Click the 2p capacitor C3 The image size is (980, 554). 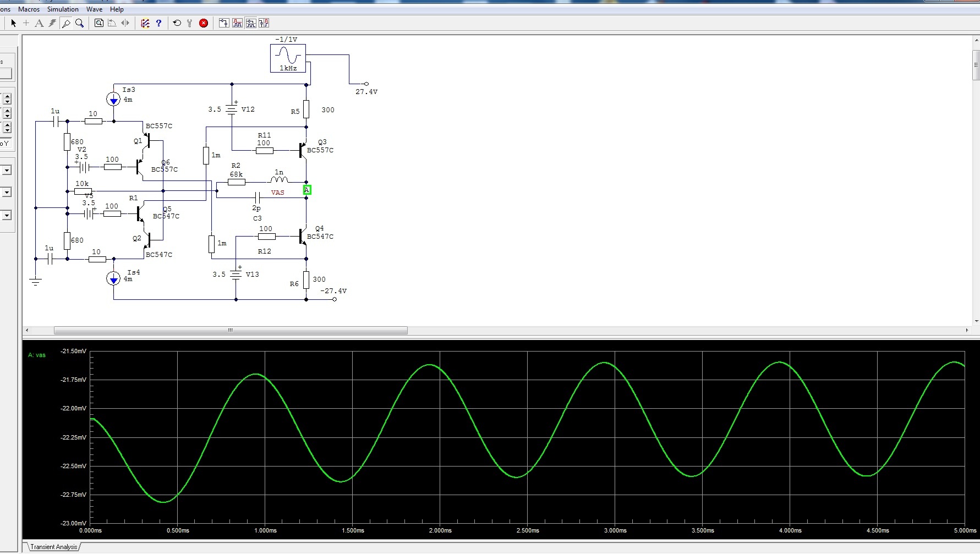(x=257, y=198)
